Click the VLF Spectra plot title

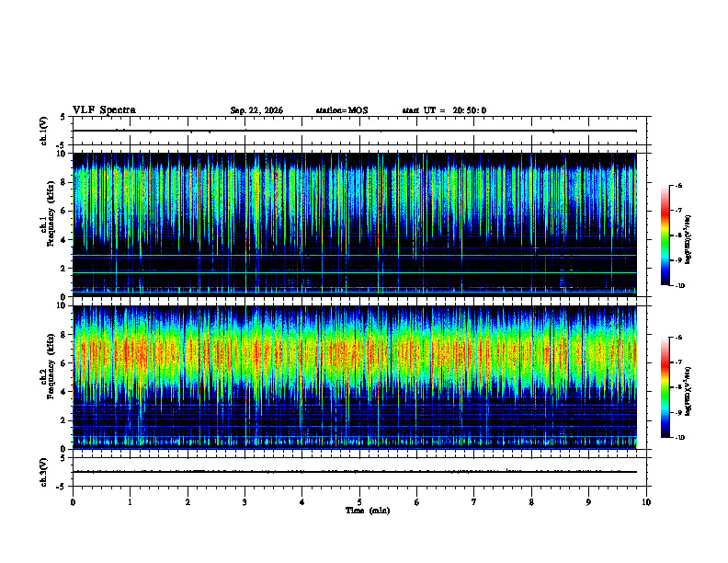104,110
